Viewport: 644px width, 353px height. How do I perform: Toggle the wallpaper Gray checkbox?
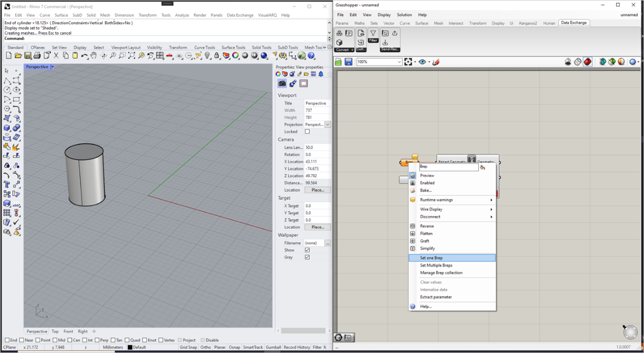tap(307, 257)
